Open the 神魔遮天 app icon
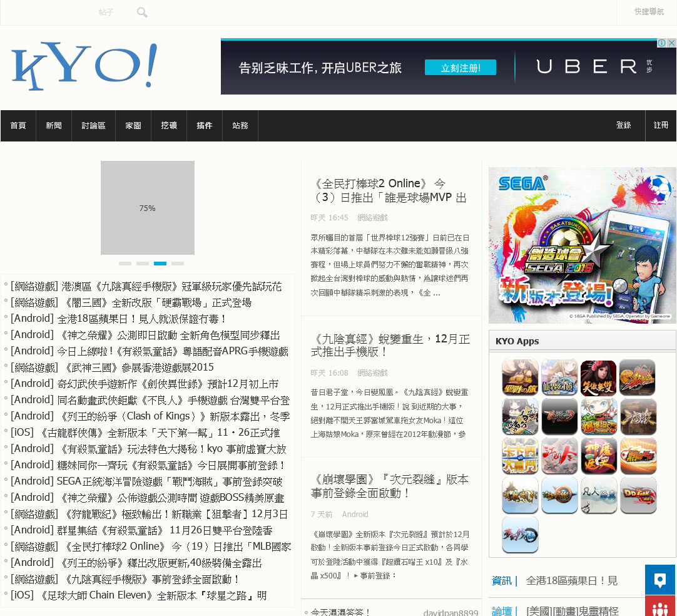 coord(598,456)
